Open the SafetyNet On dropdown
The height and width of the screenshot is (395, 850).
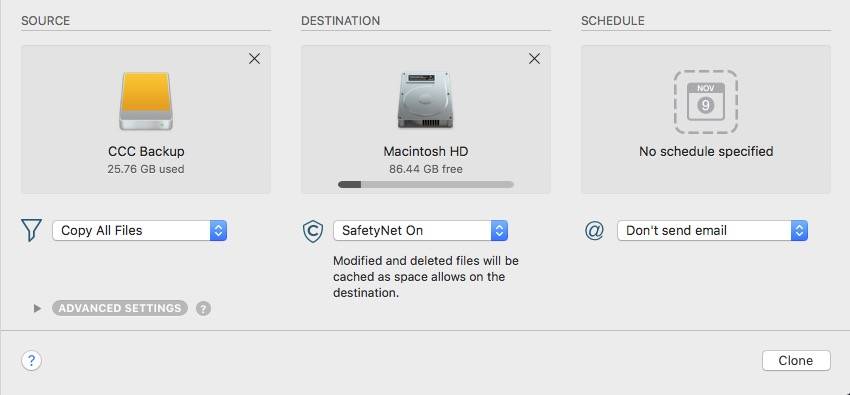420,231
